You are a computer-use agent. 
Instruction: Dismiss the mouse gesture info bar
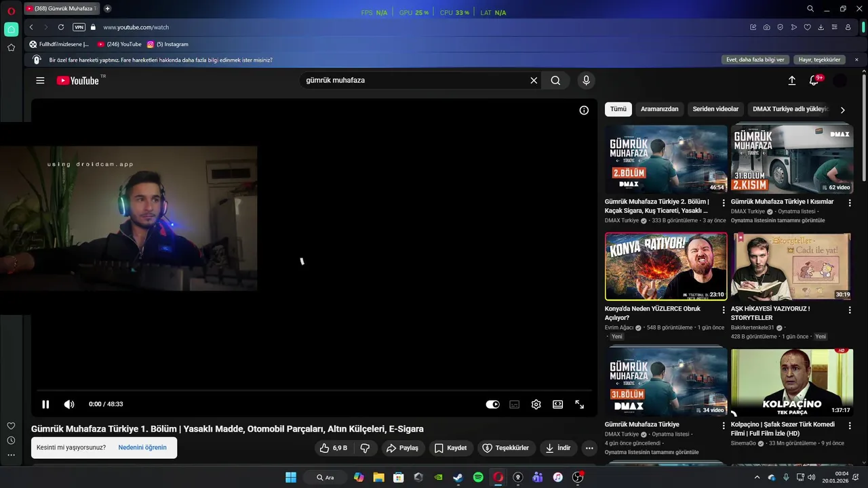click(856, 60)
